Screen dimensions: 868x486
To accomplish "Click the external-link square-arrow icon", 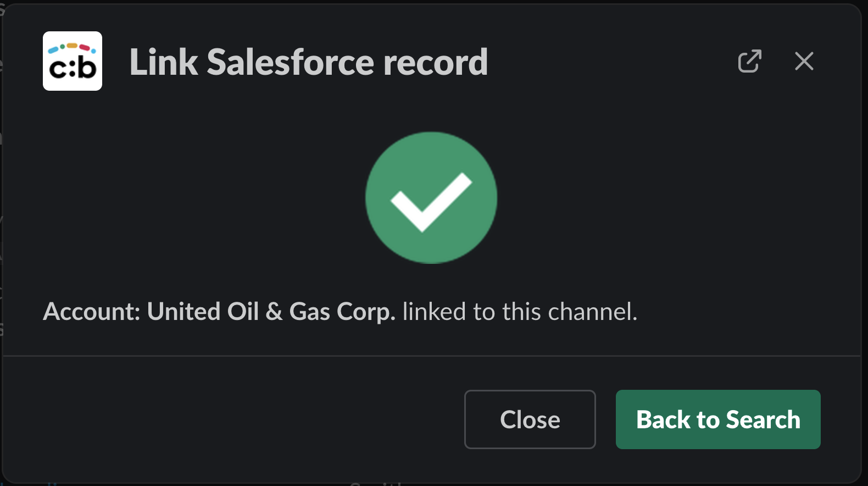I will point(749,61).
